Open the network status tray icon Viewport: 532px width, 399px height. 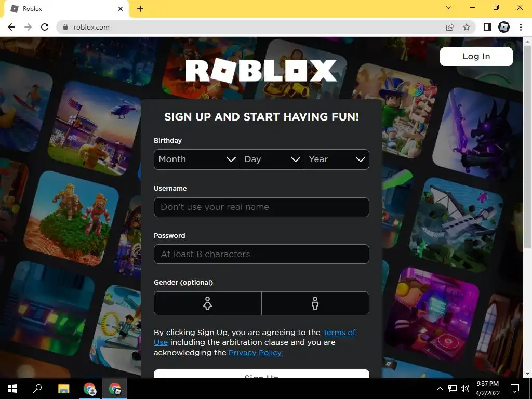click(453, 389)
